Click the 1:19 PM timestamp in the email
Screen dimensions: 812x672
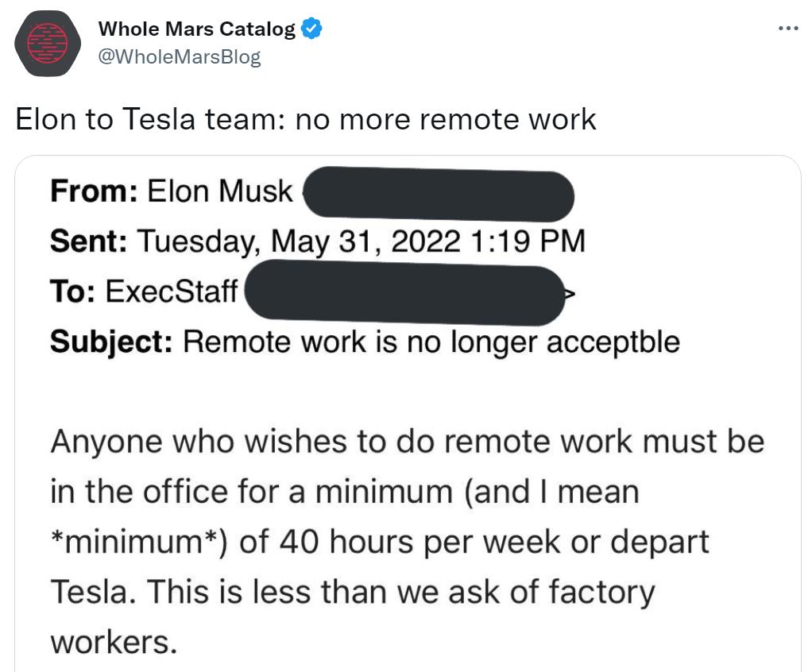(524, 241)
